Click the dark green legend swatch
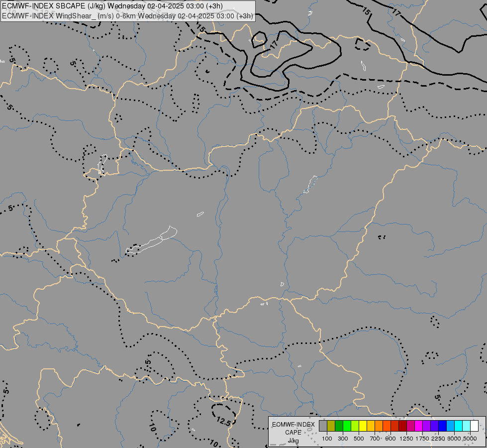The image size is (487, 448). pyautogui.click(x=339, y=426)
